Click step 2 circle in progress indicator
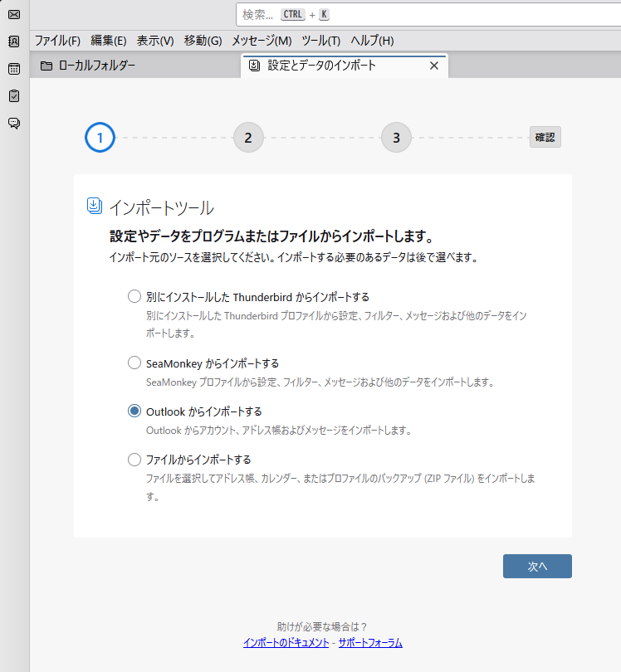The width and height of the screenshot is (621, 672). (248, 138)
